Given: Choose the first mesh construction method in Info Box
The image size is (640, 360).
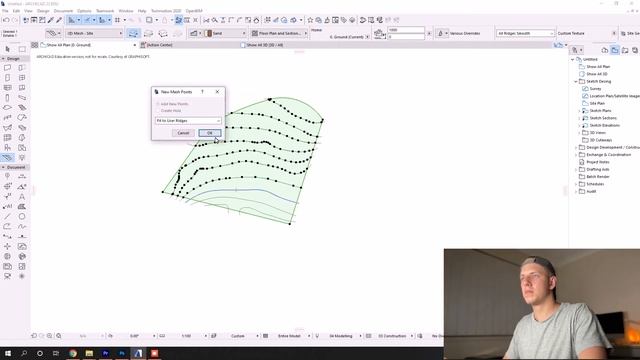Looking at the screenshot, I should (133, 33).
